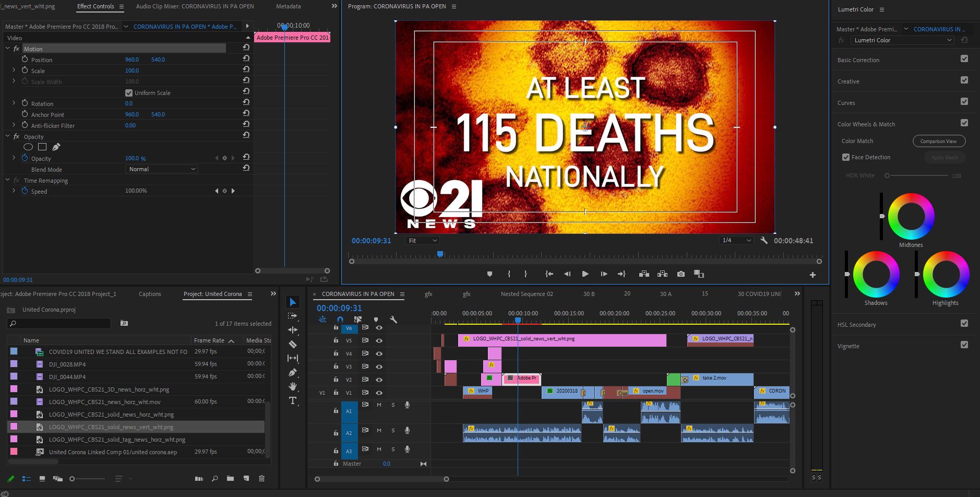Viewport: 980px width, 497px height.
Task: Open Blend Mode Normal dropdown
Action: 163,169
